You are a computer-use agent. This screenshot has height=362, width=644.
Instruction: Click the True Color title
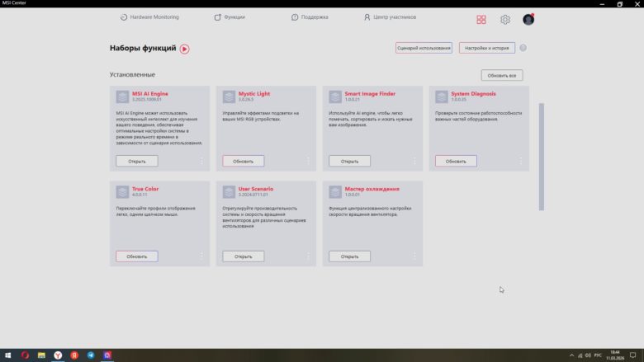coord(145,189)
